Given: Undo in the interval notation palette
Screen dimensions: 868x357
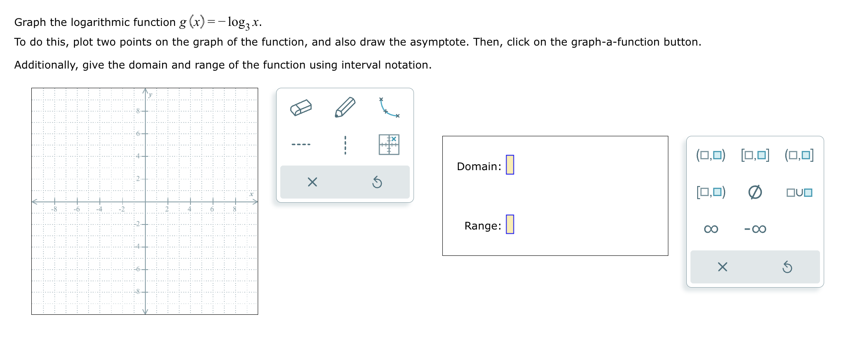Looking at the screenshot, I should [x=787, y=267].
